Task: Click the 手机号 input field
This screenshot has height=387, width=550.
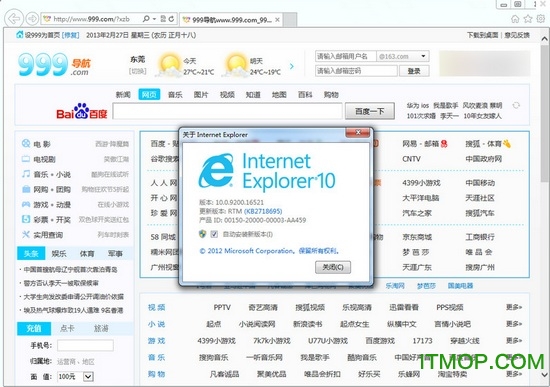Action: pos(85,345)
